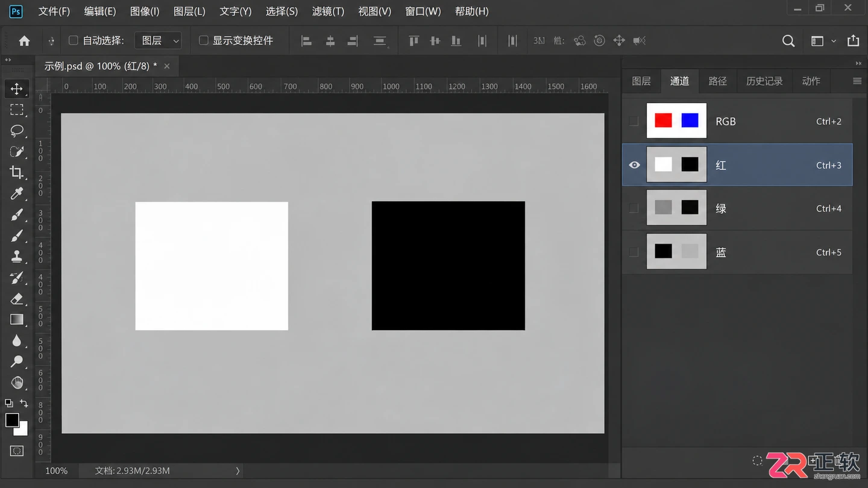Swap foreground and background colors icon
868x488 pixels.
[x=24, y=403]
